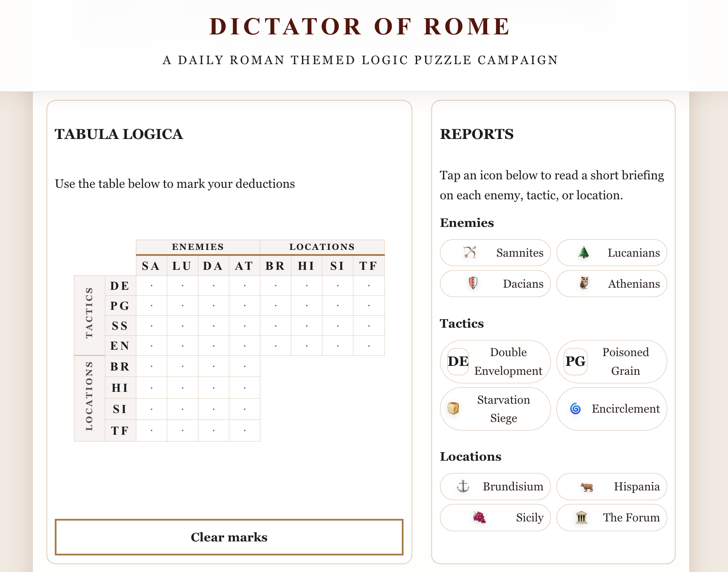
Task: Open the Poisoned Grain PG briefing
Action: pos(575,361)
